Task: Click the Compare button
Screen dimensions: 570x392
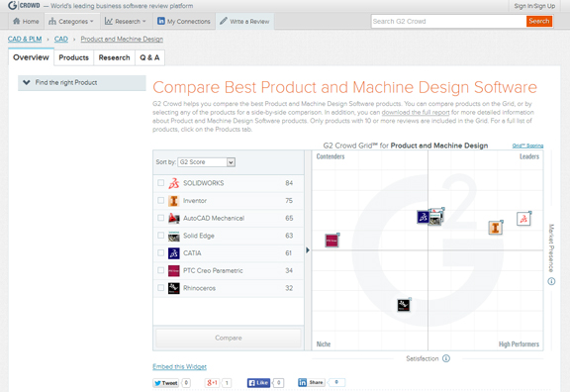Action: coord(229,338)
